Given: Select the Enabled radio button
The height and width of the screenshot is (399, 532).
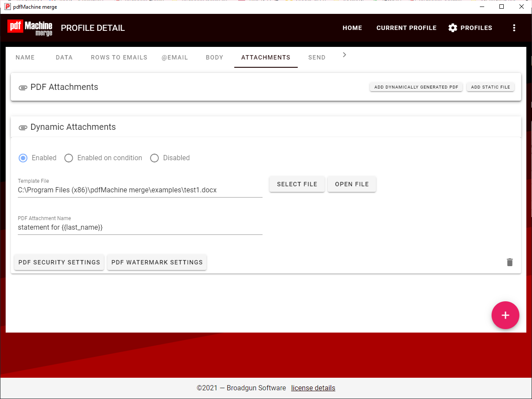Looking at the screenshot, I should [x=23, y=158].
